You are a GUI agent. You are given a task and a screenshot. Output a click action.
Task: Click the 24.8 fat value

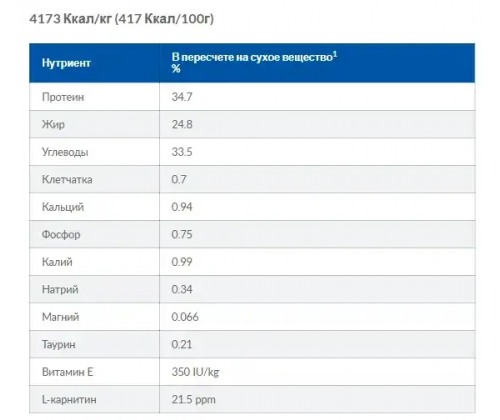(182, 124)
